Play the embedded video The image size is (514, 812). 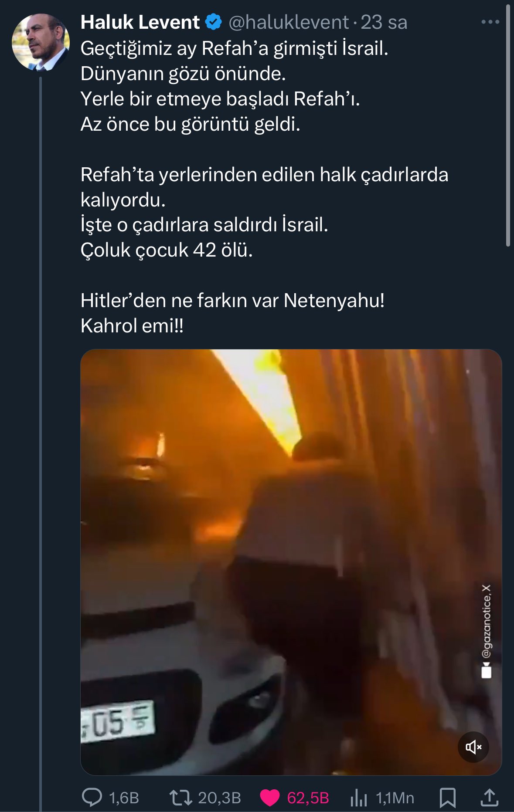(x=291, y=562)
